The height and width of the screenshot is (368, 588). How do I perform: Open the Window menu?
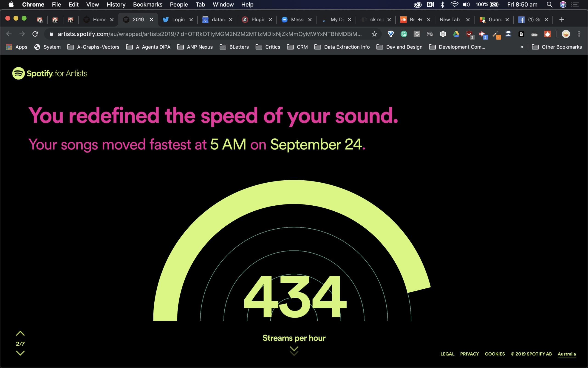tap(223, 4)
